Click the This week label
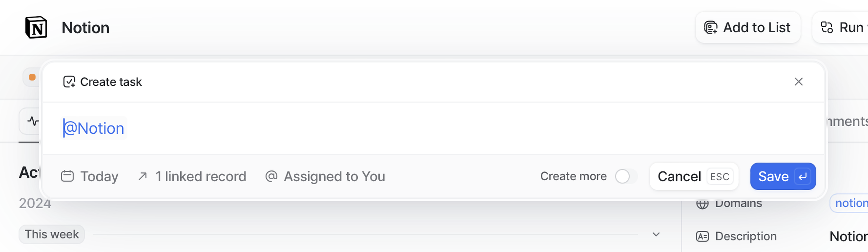This screenshot has height=252, width=868. (52, 234)
